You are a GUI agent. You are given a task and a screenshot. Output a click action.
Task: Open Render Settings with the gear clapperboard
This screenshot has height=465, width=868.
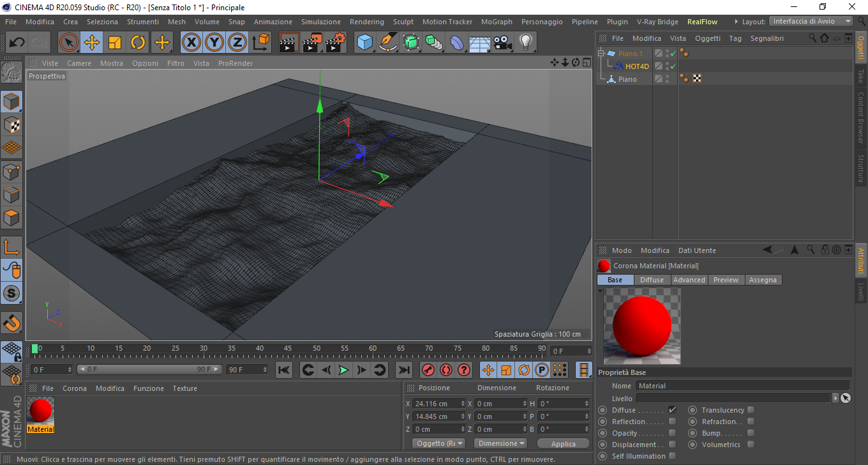335,43
